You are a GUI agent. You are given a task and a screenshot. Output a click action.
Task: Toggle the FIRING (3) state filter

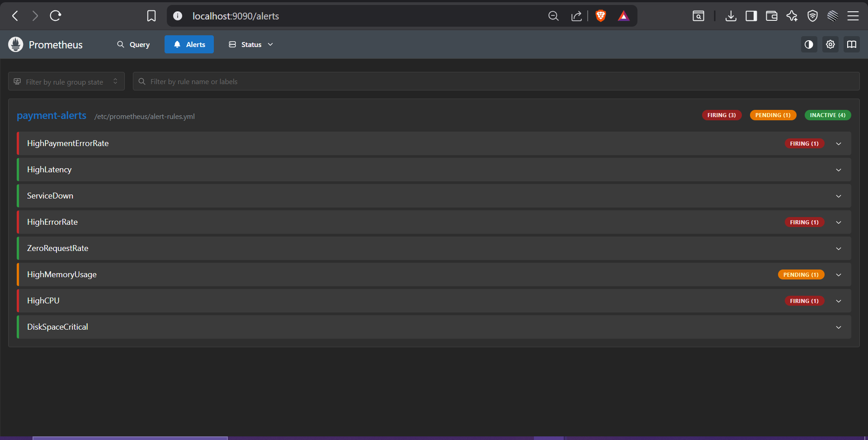[x=722, y=115]
